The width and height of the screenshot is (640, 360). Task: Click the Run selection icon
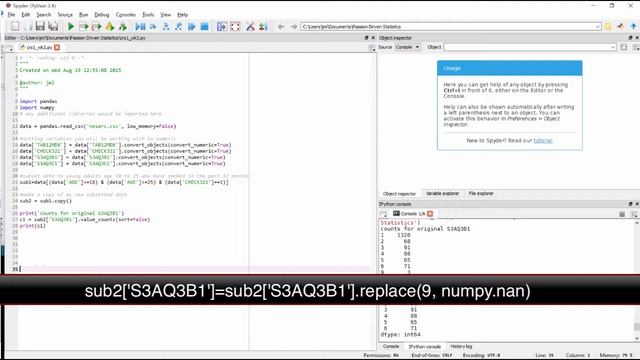click(110, 27)
